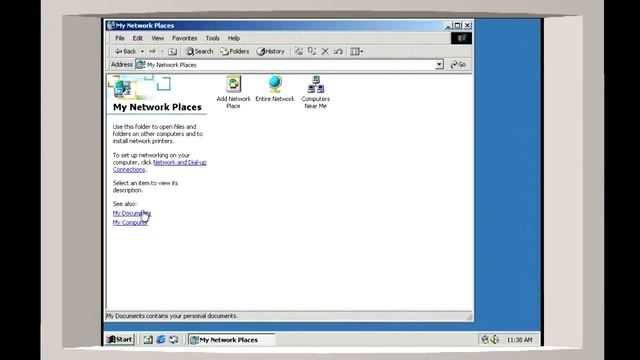Image resolution: width=640 pixels, height=360 pixels.
Task: Launch Internet Explorer from Quick Launch
Action: click(x=161, y=340)
